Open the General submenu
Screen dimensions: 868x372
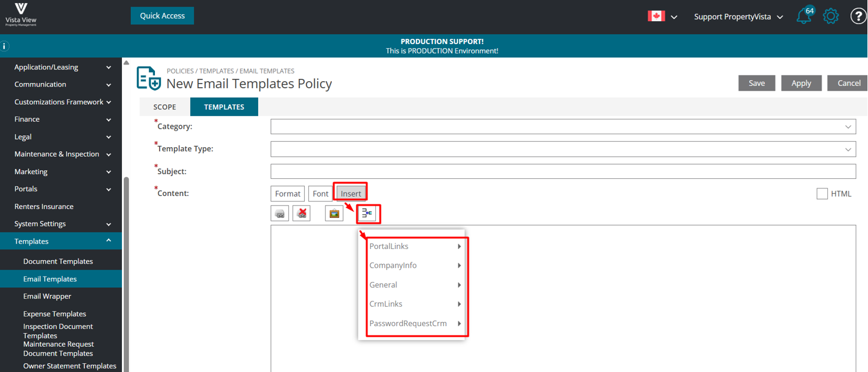click(415, 285)
